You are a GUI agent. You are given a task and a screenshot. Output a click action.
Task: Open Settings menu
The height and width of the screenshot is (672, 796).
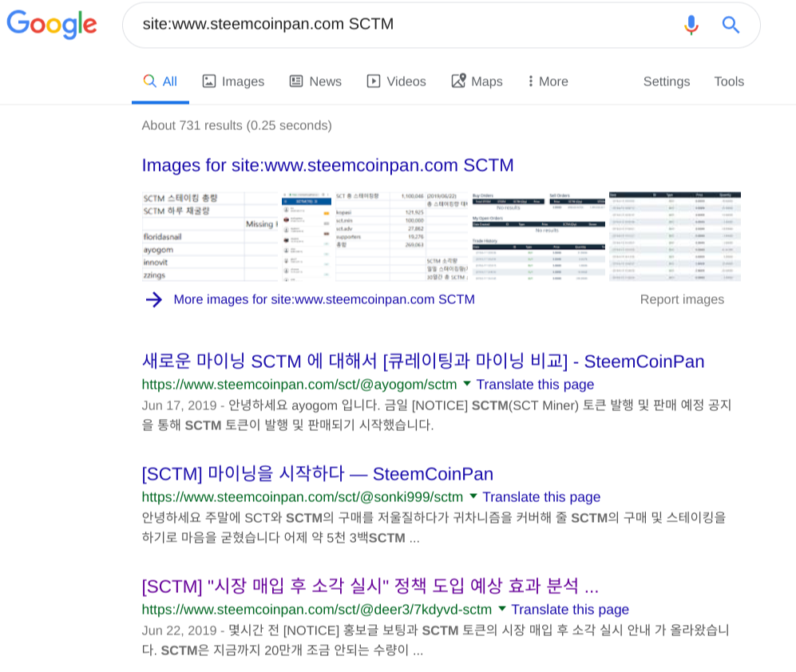667,81
